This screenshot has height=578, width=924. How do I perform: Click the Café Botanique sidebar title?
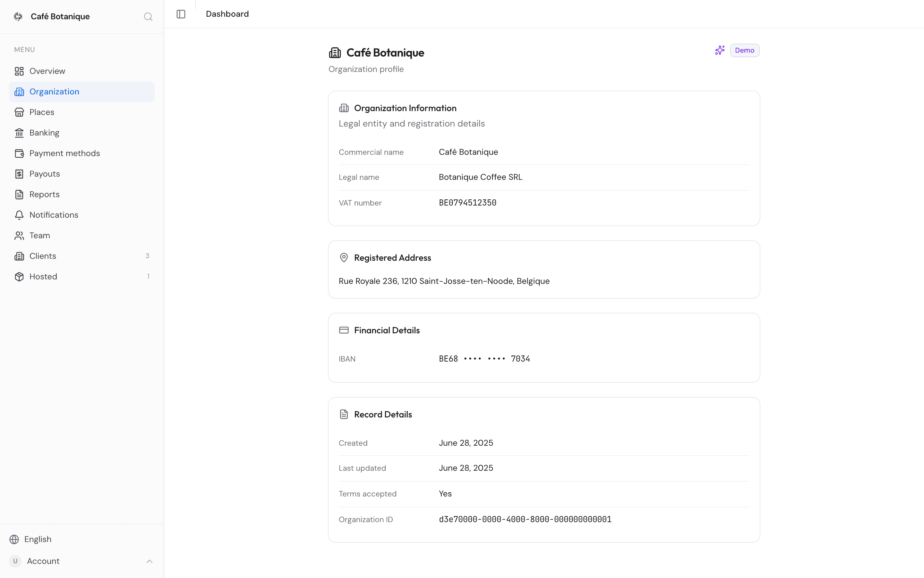60,17
